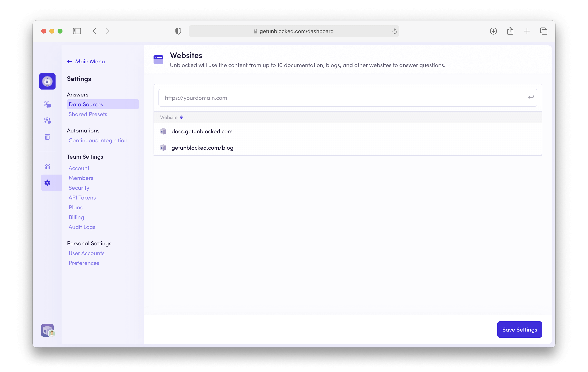The height and width of the screenshot is (372, 588).
Task: Reload the page in address bar
Action: coord(394,31)
